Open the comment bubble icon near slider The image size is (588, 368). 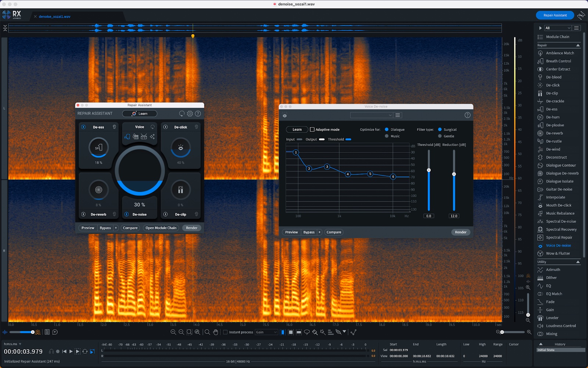55,332
